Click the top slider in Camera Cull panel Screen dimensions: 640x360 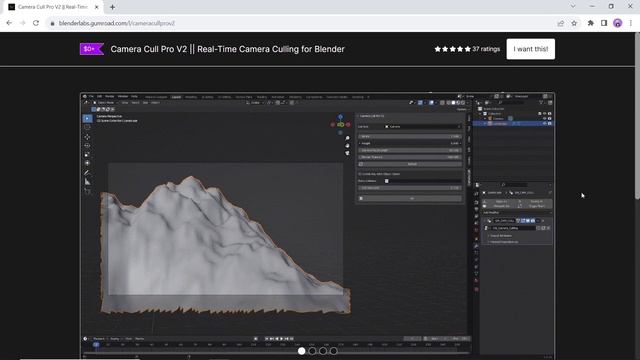point(410,136)
